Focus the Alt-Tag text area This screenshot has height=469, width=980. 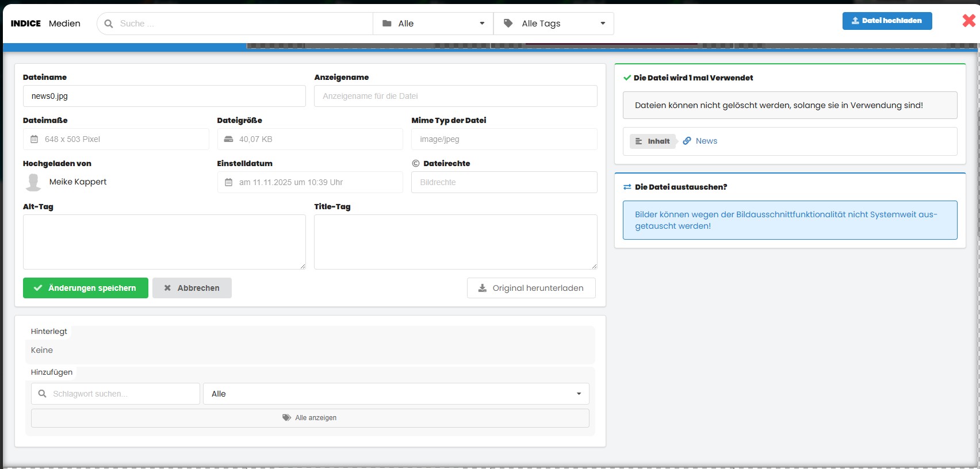point(164,242)
